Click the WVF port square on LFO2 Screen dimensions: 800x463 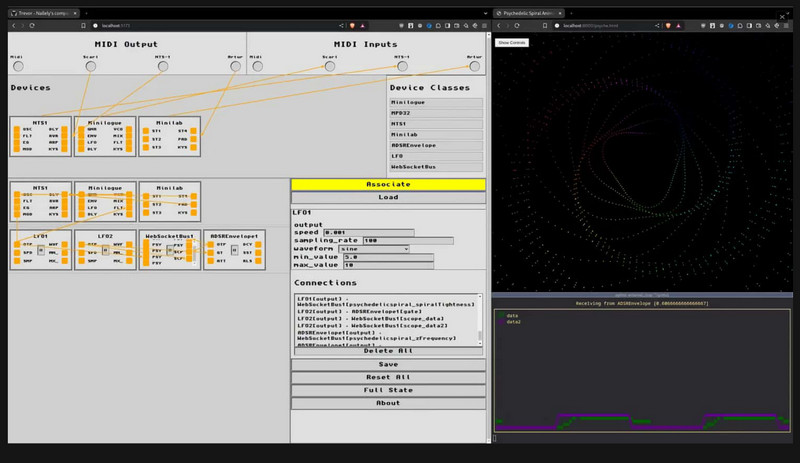(129, 245)
